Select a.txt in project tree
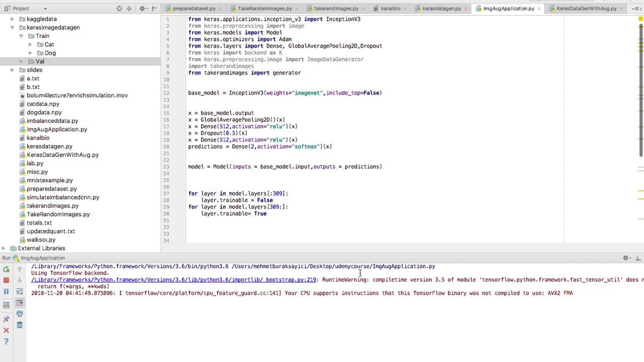This screenshot has height=362, width=644. 33,78
